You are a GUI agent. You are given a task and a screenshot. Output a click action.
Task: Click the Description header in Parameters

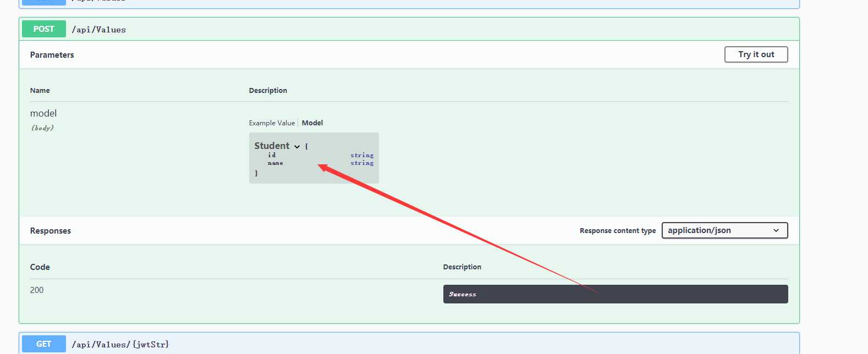click(x=268, y=91)
